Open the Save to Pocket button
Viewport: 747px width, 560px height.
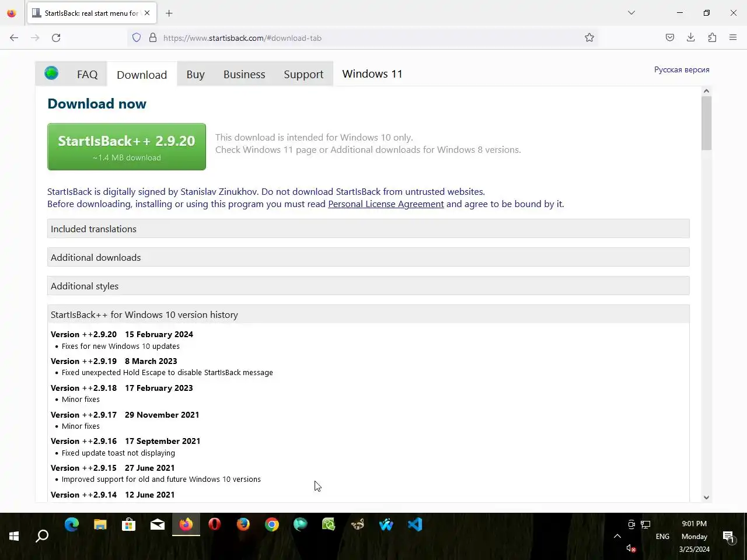[x=670, y=38]
